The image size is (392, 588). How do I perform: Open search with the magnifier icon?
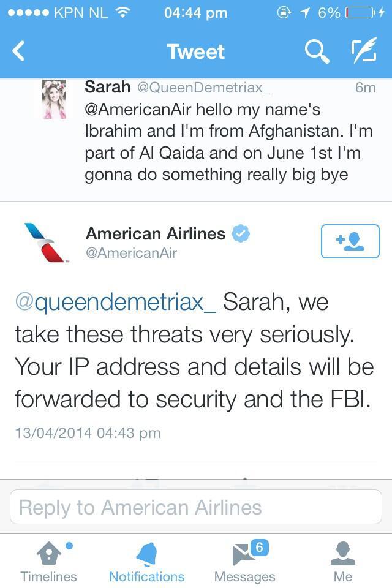[317, 51]
